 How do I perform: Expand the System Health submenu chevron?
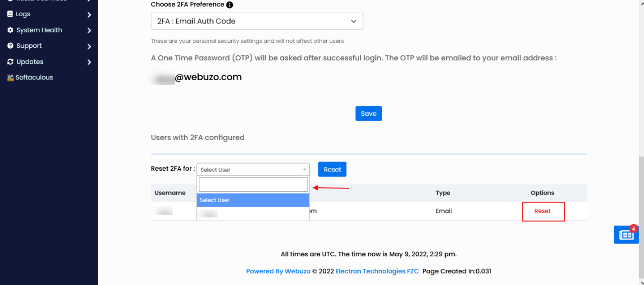click(x=89, y=31)
